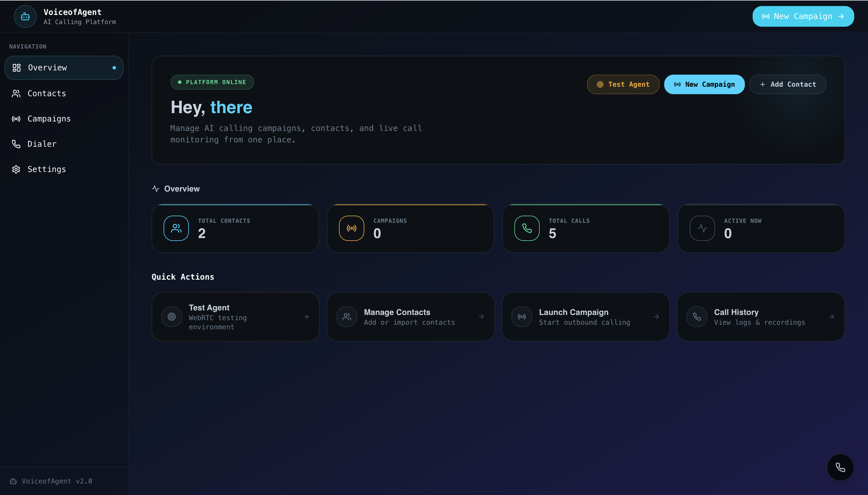
Task: Click the arrow on Call History card
Action: pos(831,316)
